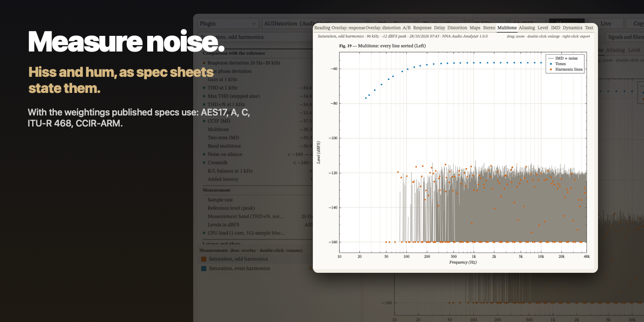Open the Aliasing tab in the front window
Image resolution: width=644 pixels, height=322 pixels.
tap(527, 28)
